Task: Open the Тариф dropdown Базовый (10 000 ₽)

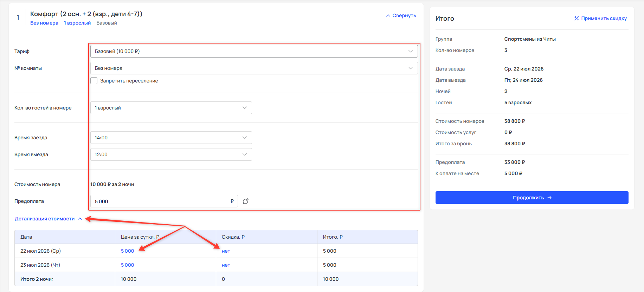Action: (x=254, y=51)
